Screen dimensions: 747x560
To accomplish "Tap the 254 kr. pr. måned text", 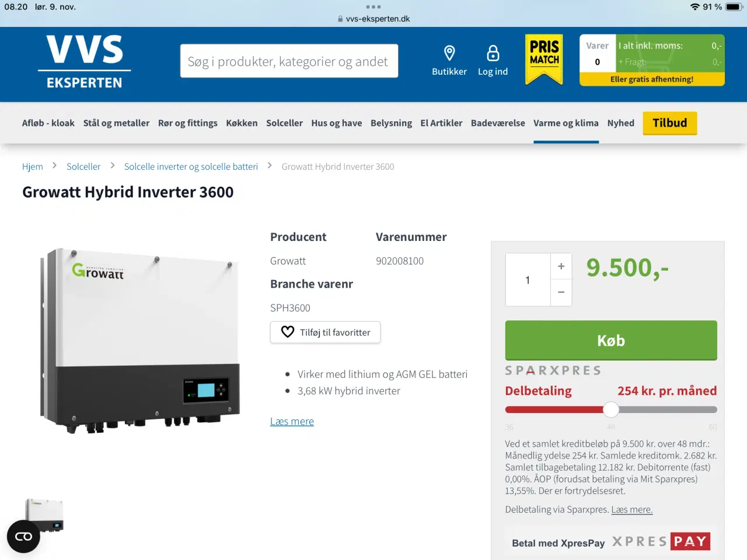I will click(667, 391).
